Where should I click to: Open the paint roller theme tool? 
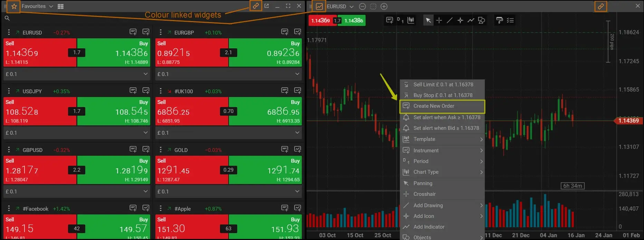499,20
